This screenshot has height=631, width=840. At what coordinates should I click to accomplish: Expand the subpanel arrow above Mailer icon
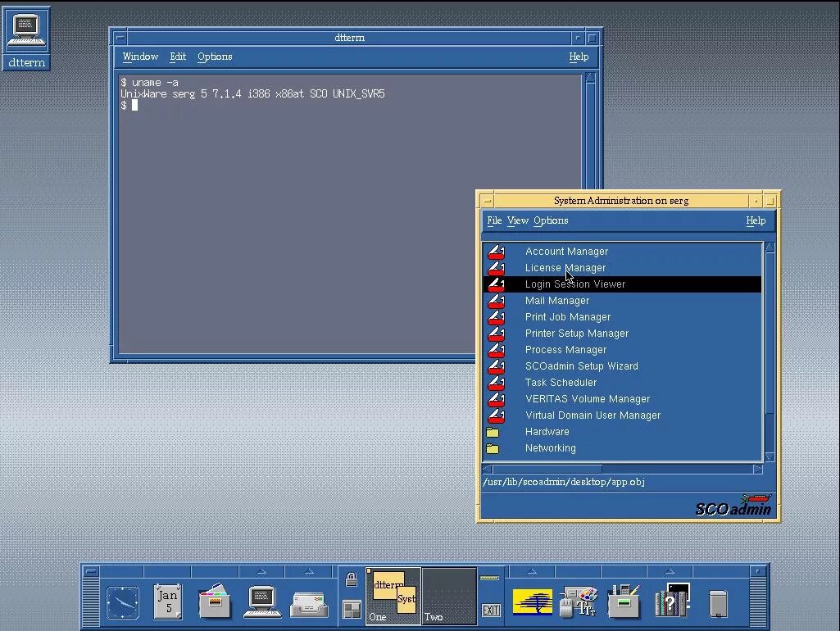tap(309, 571)
